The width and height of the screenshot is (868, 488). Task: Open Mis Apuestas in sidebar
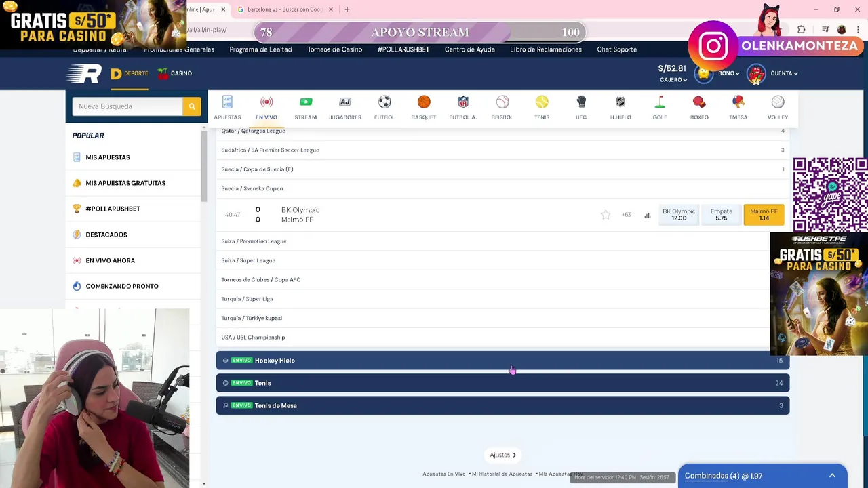coord(107,157)
